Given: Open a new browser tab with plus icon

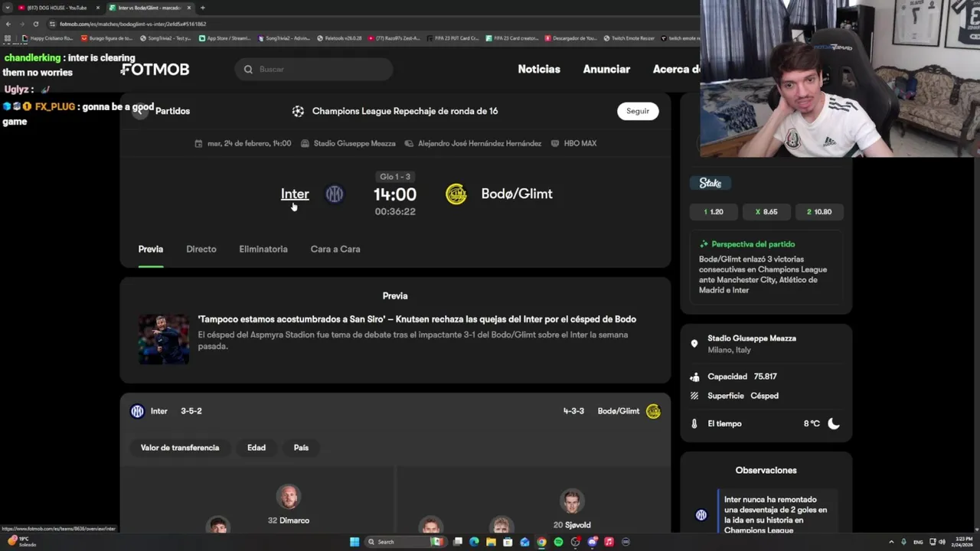Looking at the screenshot, I should pyautogui.click(x=202, y=8).
